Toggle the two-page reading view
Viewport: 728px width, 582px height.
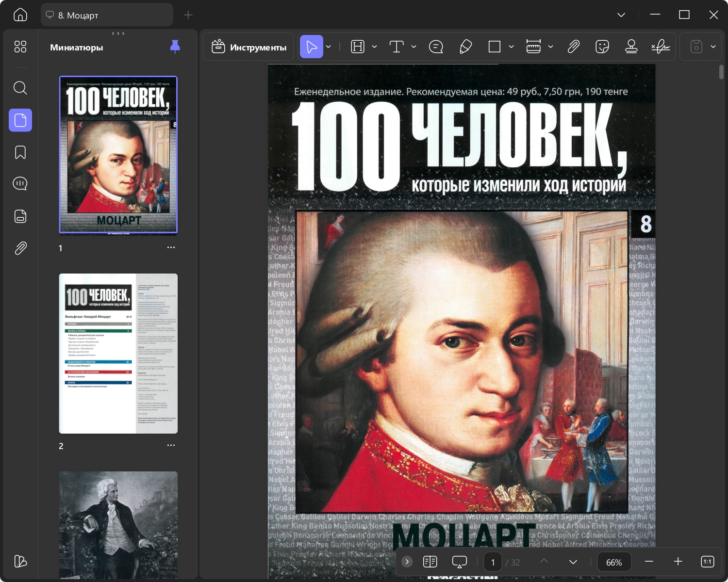click(x=430, y=562)
